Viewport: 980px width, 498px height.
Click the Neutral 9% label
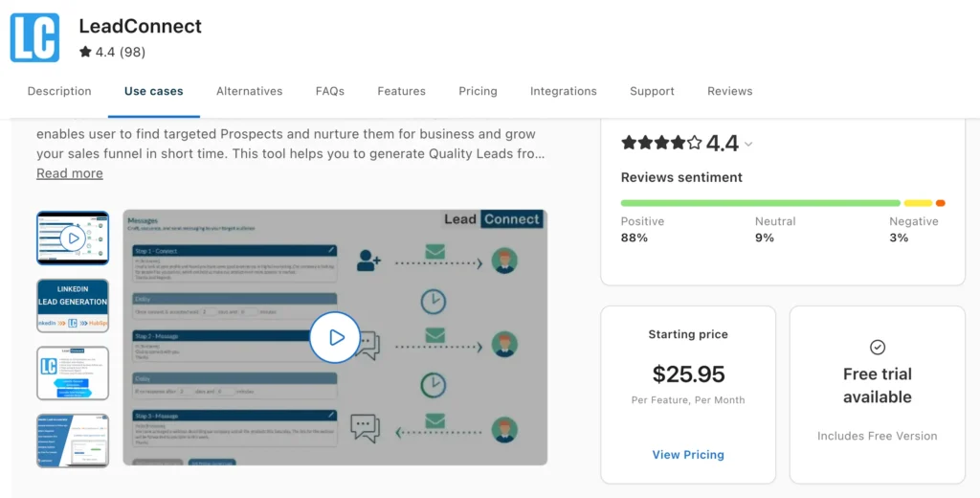coord(775,230)
